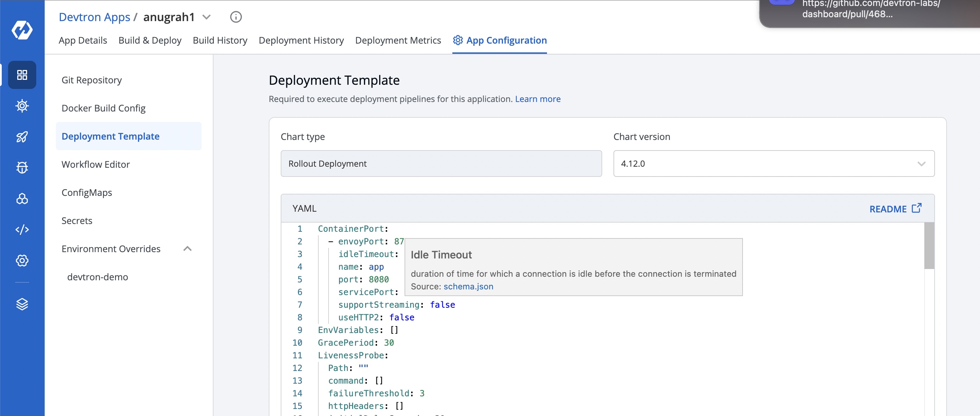Click GracePeriod 30 line
Screen dimensions: 980x416
click(x=356, y=343)
